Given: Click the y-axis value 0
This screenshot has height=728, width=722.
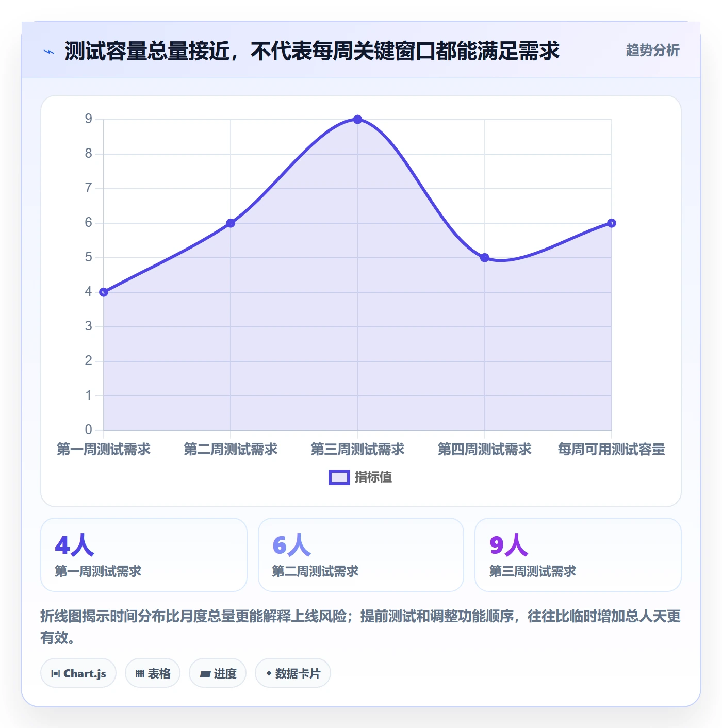Looking at the screenshot, I should 89,429.
